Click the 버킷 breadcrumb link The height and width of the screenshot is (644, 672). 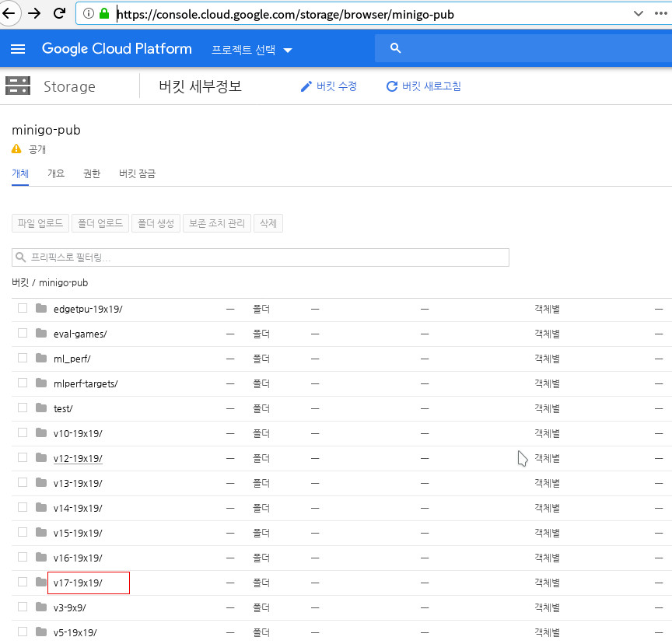pyautogui.click(x=20, y=283)
